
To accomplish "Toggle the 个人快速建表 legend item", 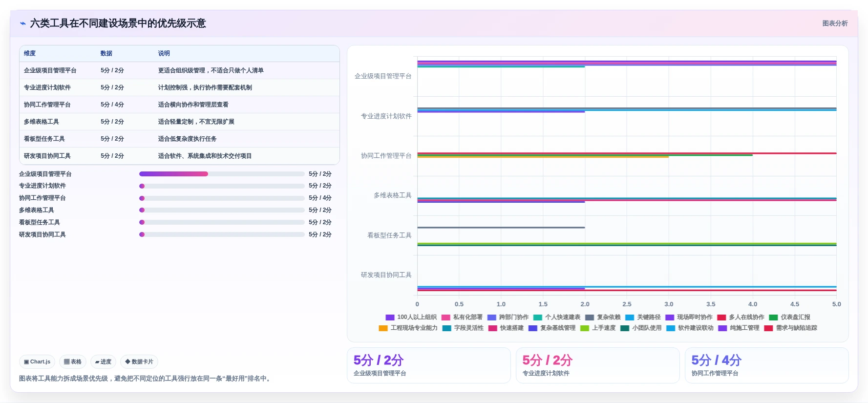I will click(x=557, y=318).
